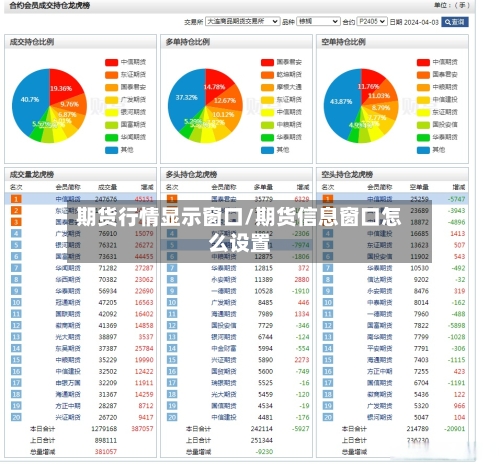Image resolution: width=500 pixels, height=464 pixels.
Task: Open the 品种 product dropdown
Action: point(318,21)
